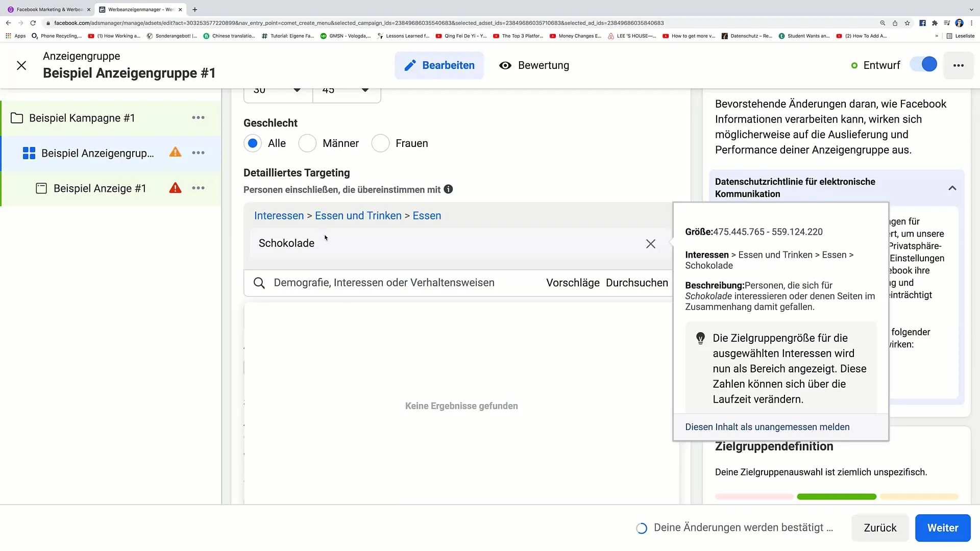
Task: Open Phone Recycling bookmark
Action: point(57,36)
